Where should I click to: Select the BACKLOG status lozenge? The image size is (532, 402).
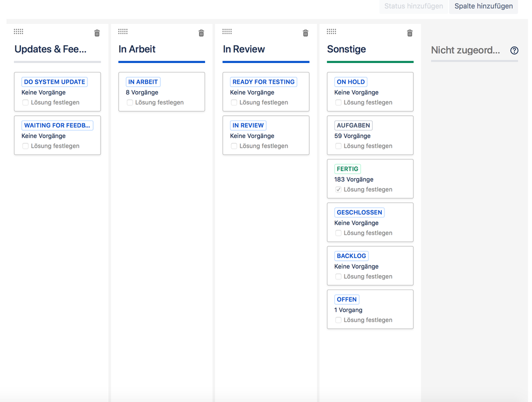(x=351, y=255)
